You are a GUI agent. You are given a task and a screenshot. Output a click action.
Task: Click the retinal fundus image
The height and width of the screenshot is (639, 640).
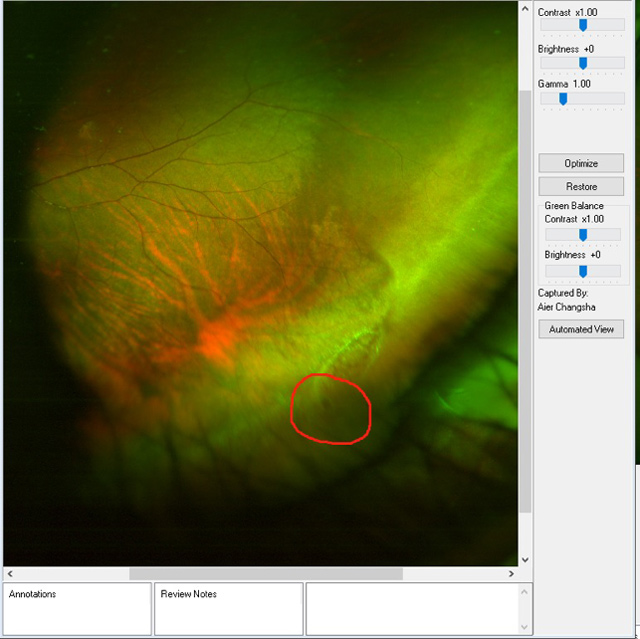coord(260,284)
